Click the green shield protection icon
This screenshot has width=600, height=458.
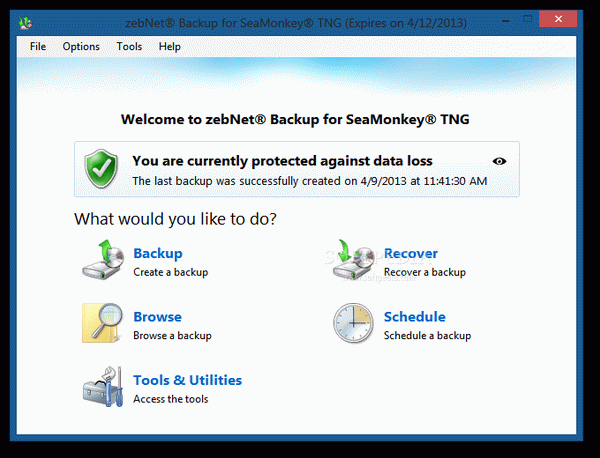pos(101,169)
